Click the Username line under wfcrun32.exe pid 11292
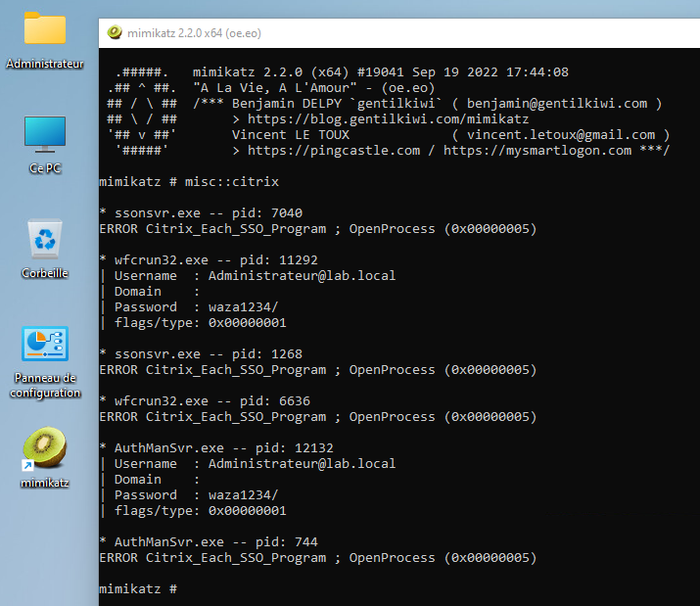Viewport: 700px width, 606px height. click(x=248, y=275)
